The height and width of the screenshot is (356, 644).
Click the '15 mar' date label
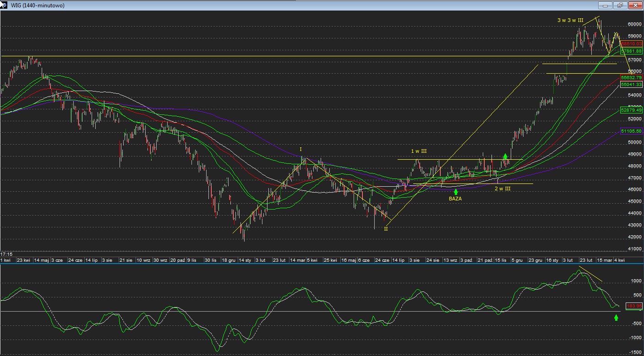604,260
